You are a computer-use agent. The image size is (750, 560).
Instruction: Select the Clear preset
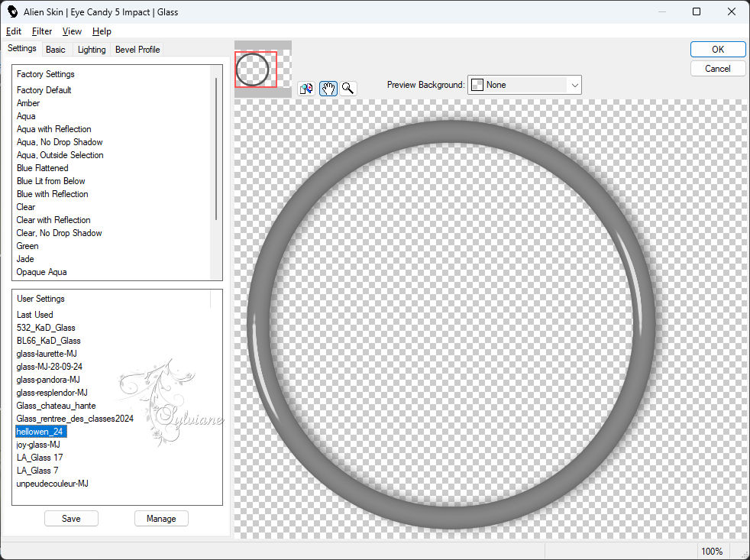point(26,207)
